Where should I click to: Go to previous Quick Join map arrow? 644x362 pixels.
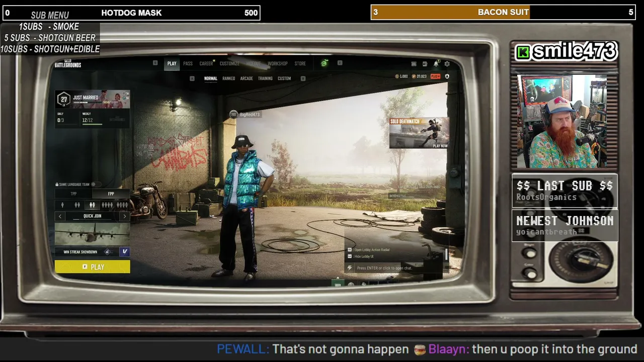[60, 216]
